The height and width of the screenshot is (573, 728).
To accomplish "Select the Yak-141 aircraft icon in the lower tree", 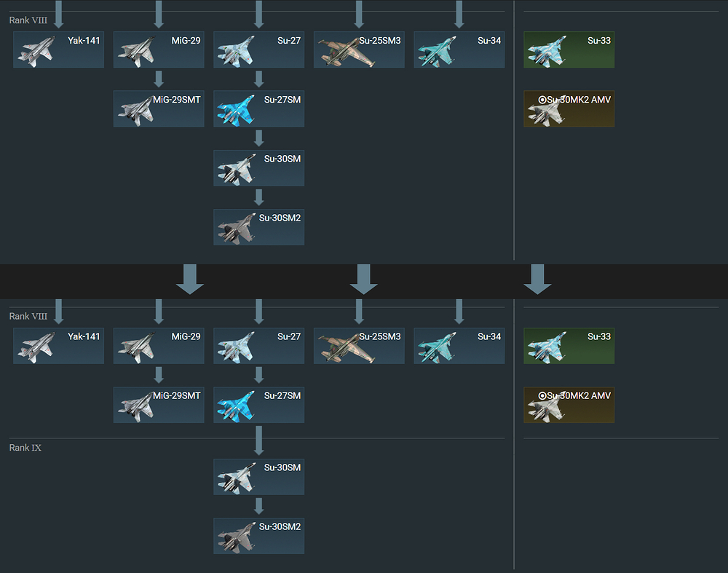I will (36, 347).
